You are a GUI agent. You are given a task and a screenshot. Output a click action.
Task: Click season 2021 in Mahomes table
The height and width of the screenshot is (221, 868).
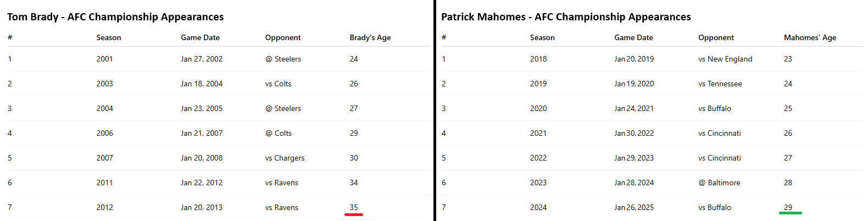pyautogui.click(x=538, y=133)
